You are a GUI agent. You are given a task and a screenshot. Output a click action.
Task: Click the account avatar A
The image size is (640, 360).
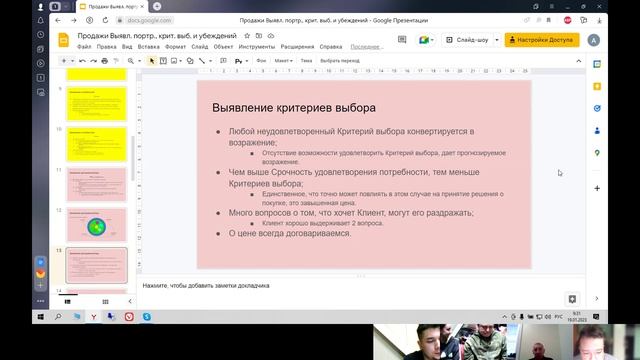pos(593,40)
